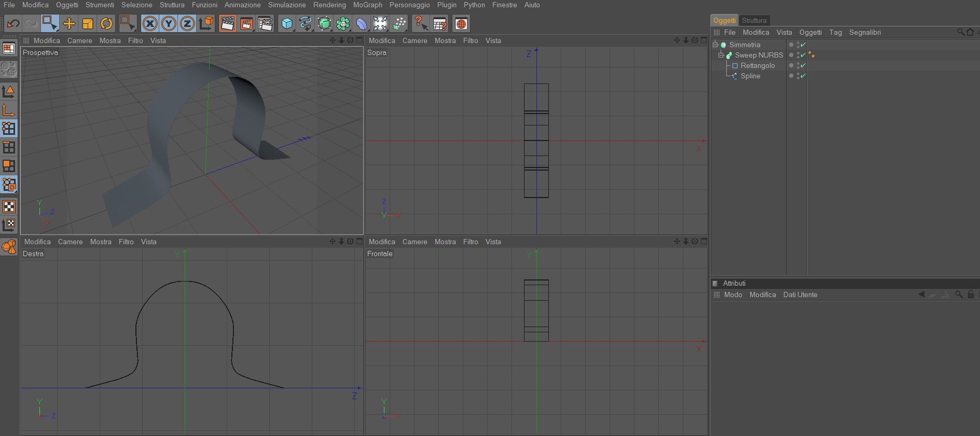This screenshot has width=980, height=436.
Task: Click the context help question-mark icon
Action: (x=421, y=23)
